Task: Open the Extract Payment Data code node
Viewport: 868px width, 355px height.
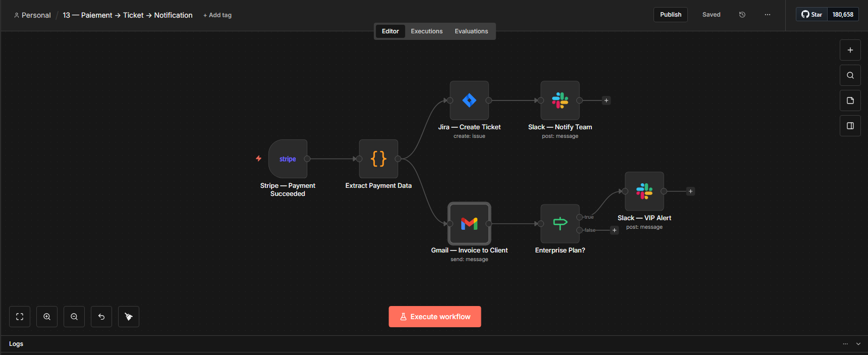Action: point(378,159)
